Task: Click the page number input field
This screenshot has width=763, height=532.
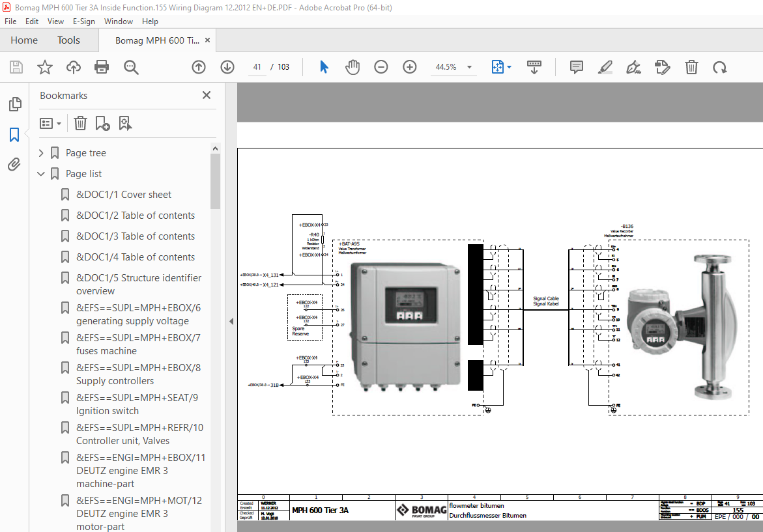Action: [257, 67]
